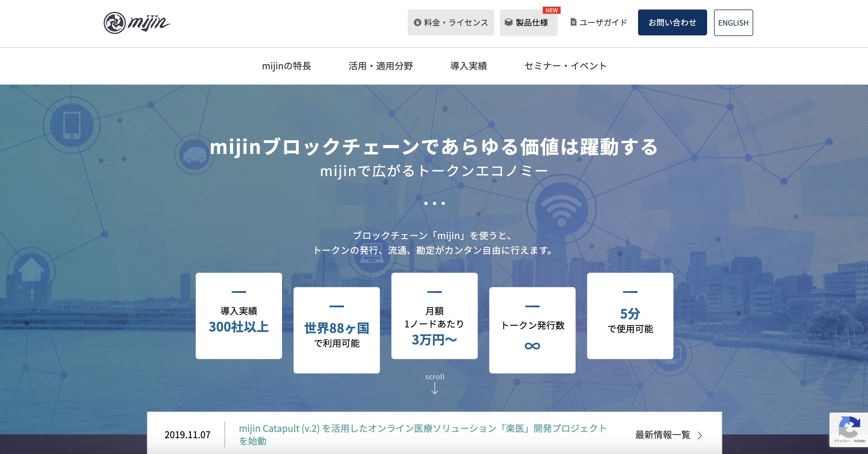This screenshot has height=454, width=868.
Task: Click the 世界88ヶ国で利用可能 card
Action: pos(336,330)
